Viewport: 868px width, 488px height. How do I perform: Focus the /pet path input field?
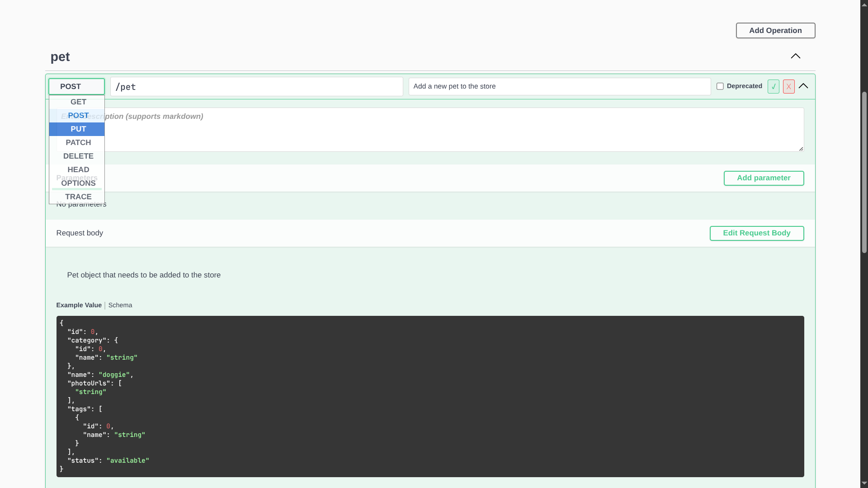pyautogui.click(x=256, y=86)
